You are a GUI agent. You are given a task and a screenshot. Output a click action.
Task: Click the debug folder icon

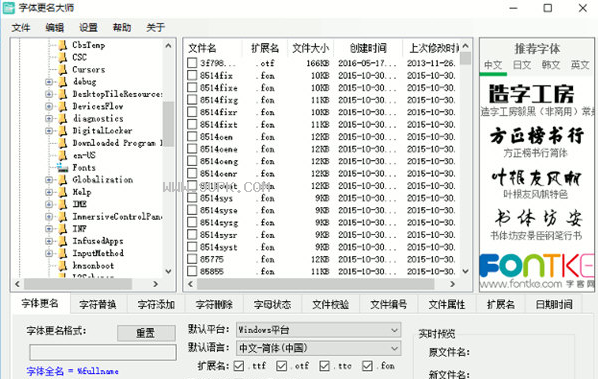pos(63,82)
